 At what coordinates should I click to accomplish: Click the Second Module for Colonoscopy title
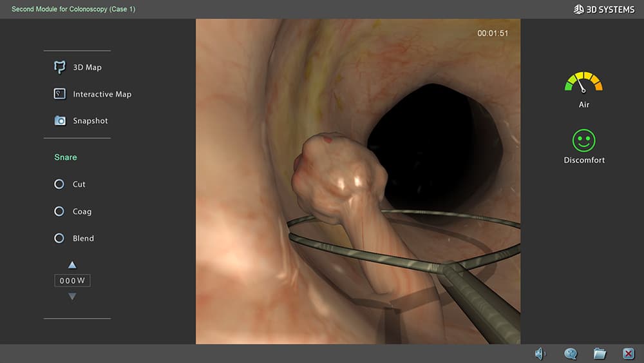[73, 9]
